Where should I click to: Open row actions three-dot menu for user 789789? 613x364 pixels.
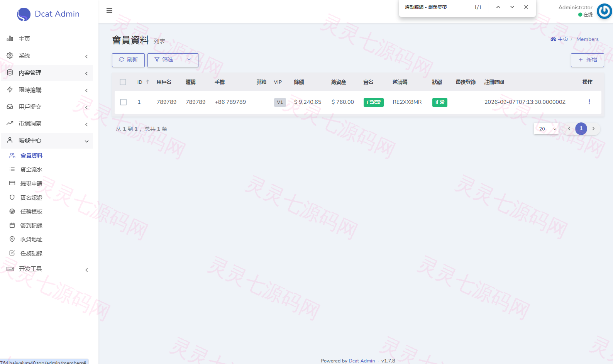tap(589, 102)
